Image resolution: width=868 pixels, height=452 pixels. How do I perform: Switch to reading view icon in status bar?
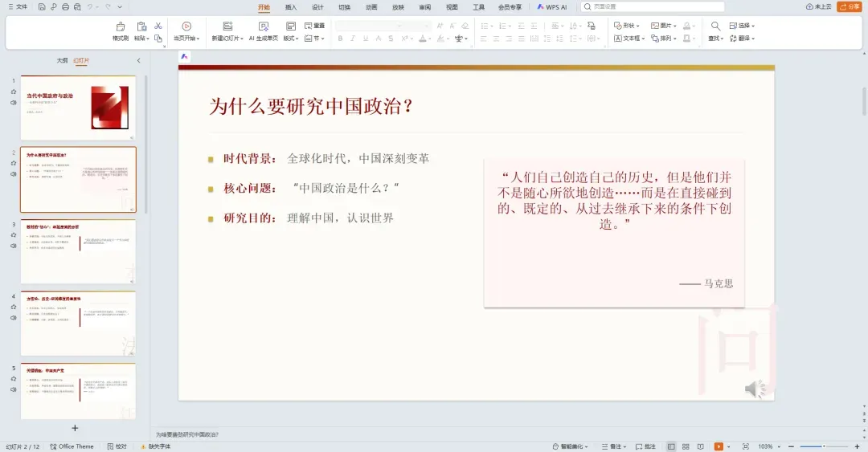[x=700, y=446]
